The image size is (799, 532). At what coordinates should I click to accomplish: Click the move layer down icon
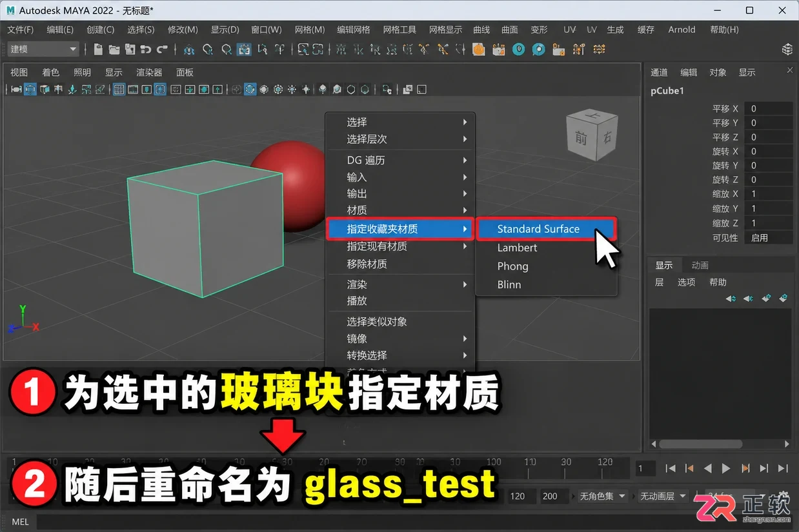(748, 299)
